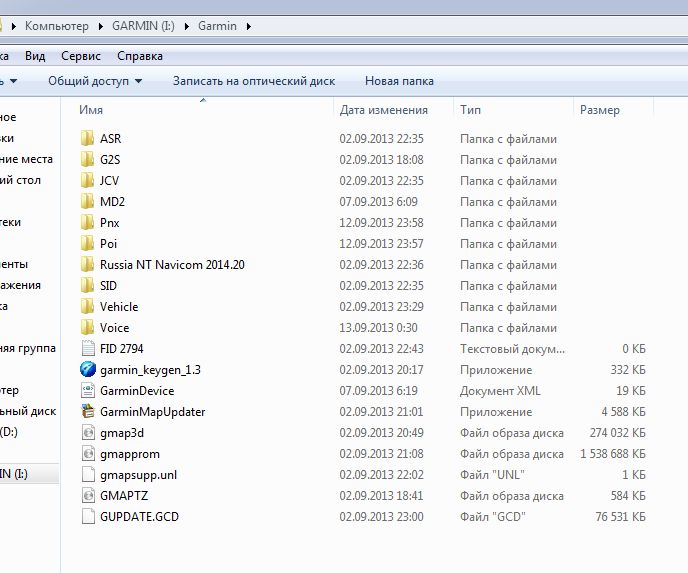This screenshot has height=573, width=688.
Task: Click the garmin_keygen_1.3 application icon
Action: click(x=88, y=370)
